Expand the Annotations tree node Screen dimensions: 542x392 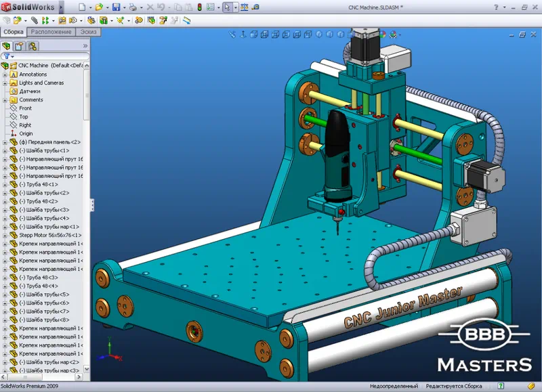[x=5, y=74]
